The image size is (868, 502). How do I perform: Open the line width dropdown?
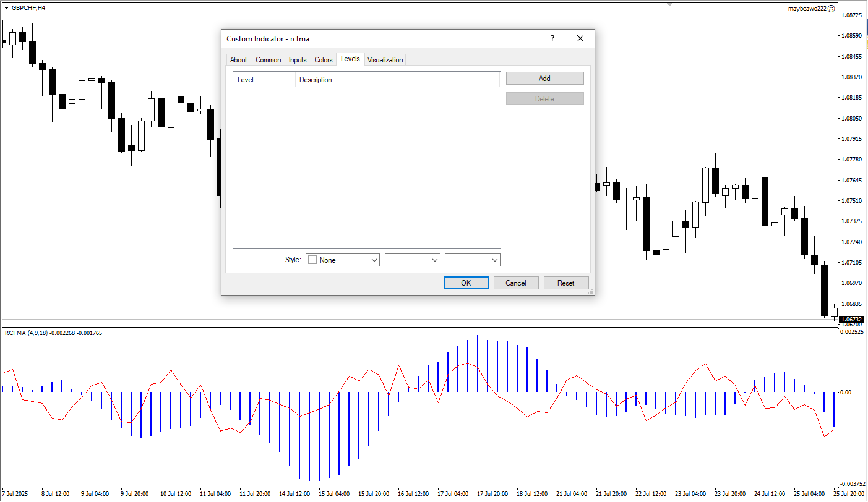point(473,260)
